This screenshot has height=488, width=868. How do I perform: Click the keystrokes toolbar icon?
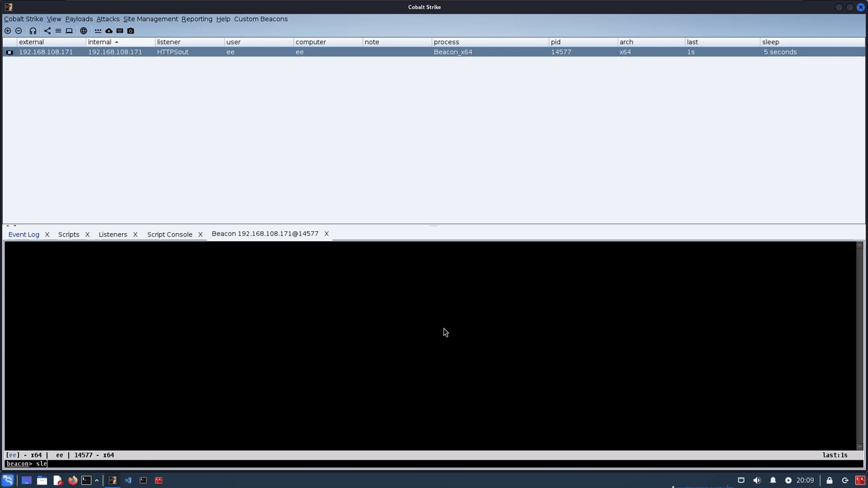98,30
